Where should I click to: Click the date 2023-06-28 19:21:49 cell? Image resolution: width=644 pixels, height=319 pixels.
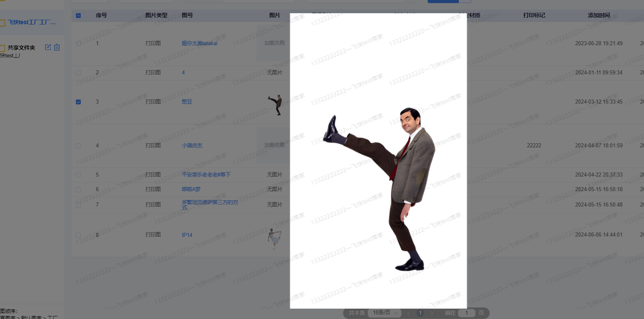pos(599,43)
